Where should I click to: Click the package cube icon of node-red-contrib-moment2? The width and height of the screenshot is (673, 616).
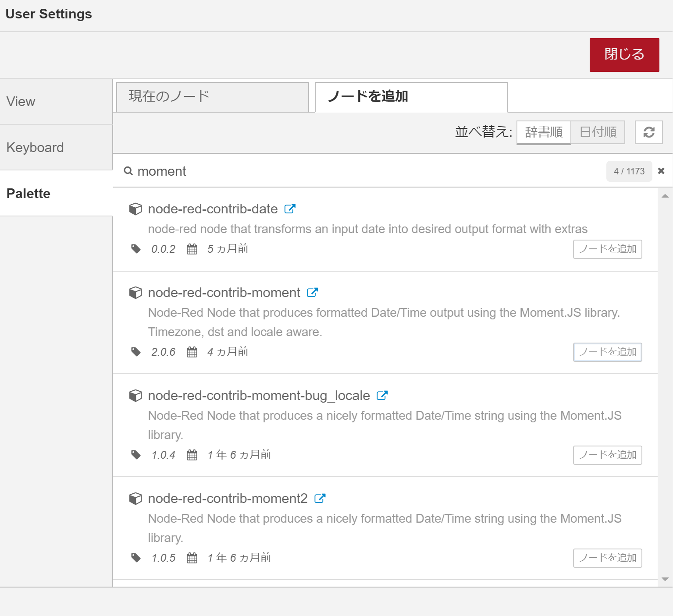[x=135, y=499]
